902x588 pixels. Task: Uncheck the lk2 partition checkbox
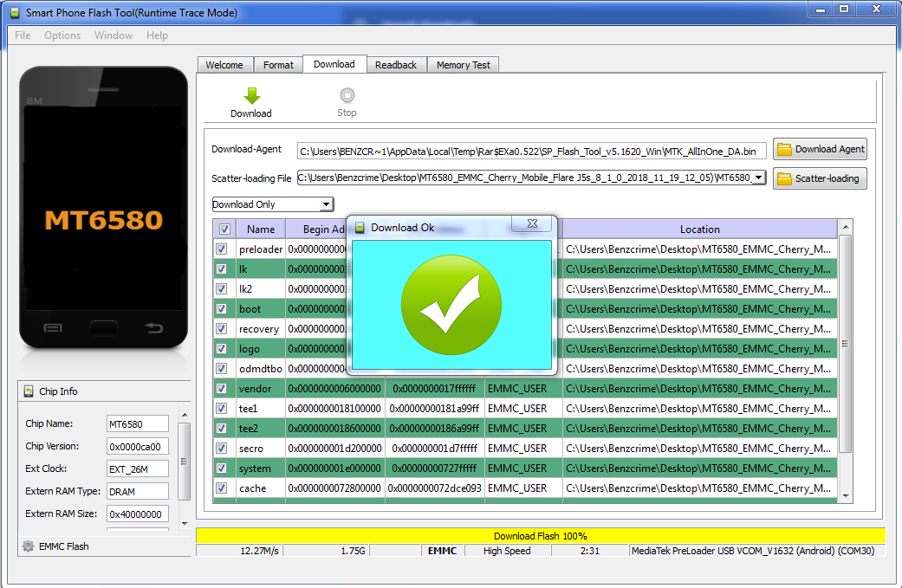[x=222, y=288]
